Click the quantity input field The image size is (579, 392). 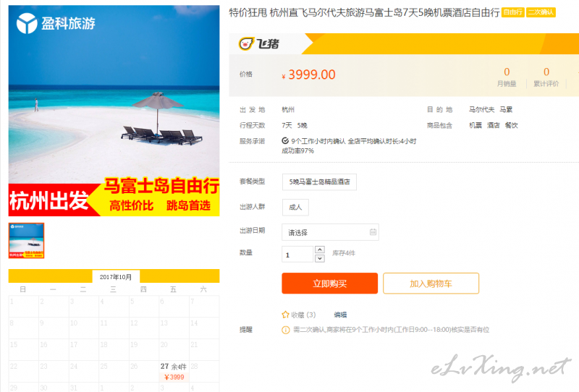pos(297,255)
